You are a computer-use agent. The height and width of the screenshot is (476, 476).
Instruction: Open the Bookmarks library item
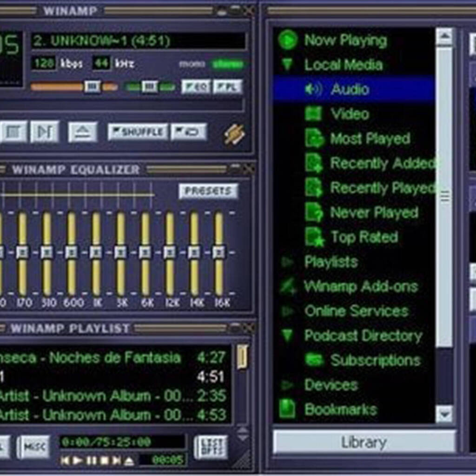click(340, 410)
